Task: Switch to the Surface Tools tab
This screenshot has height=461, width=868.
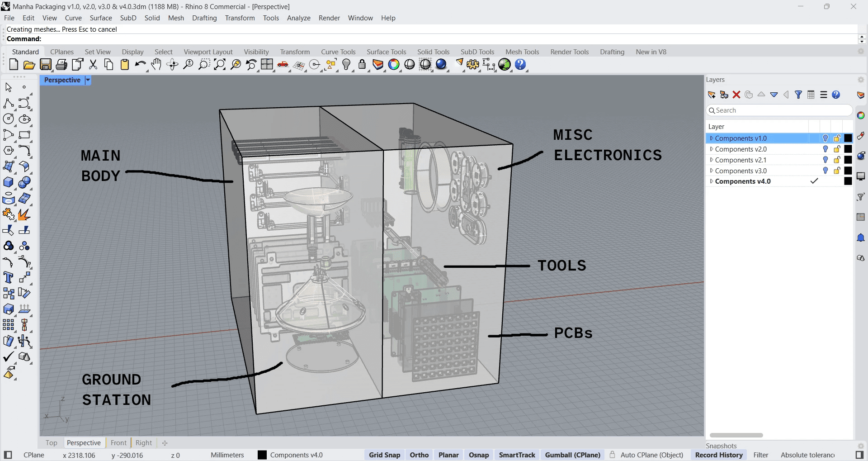Action: click(386, 52)
